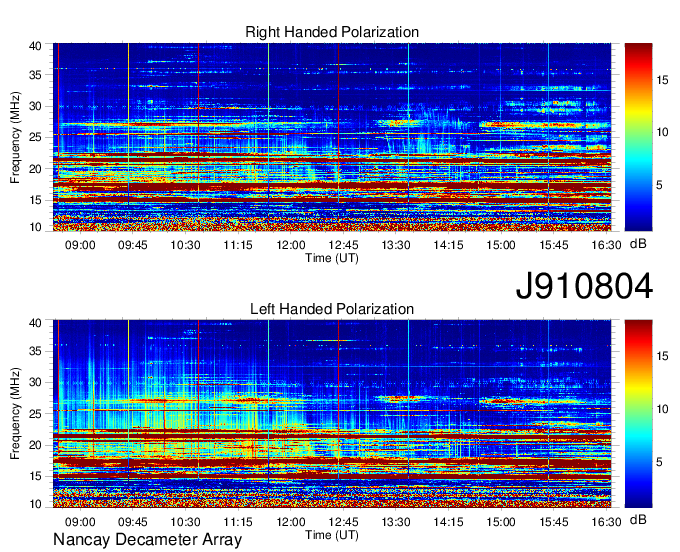Click the 10 frequency tick on the left-handed plot
The height and width of the screenshot is (552, 680).
click(35, 504)
